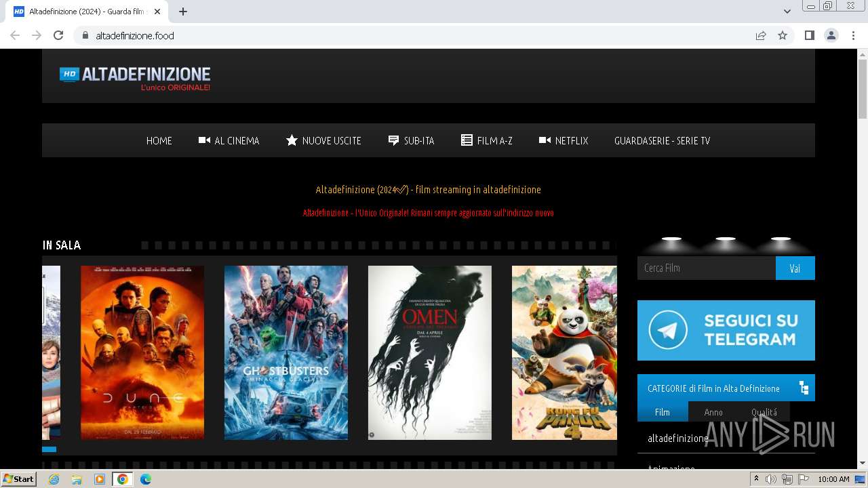Share this page icon in address bar
The image size is (868, 488).
coord(761,35)
